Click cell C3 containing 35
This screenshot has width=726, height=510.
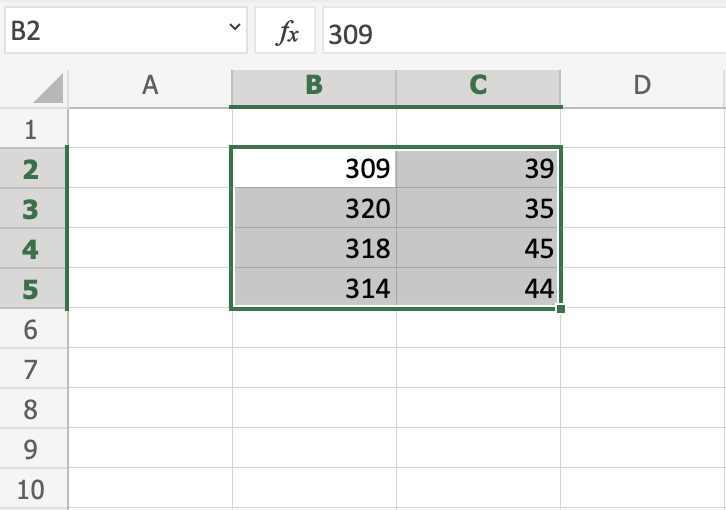pos(478,209)
